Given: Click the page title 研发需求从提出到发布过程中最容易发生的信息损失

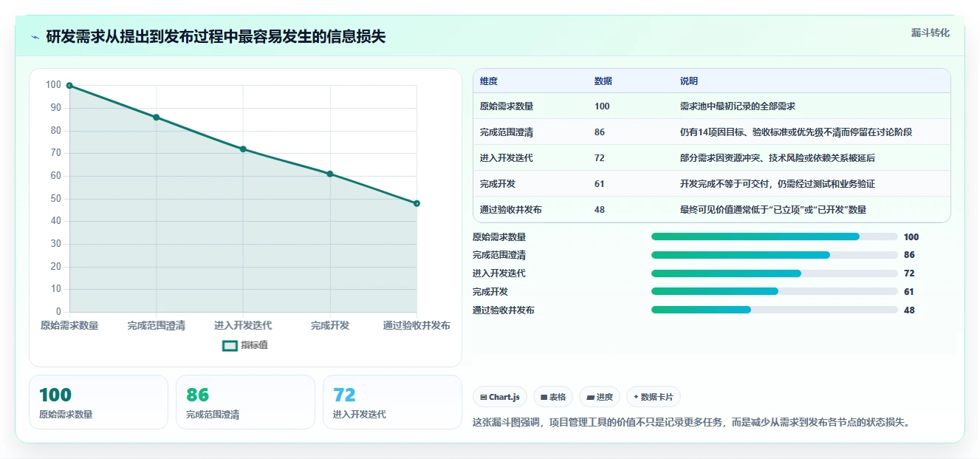Looking at the screenshot, I should pyautogui.click(x=216, y=37).
